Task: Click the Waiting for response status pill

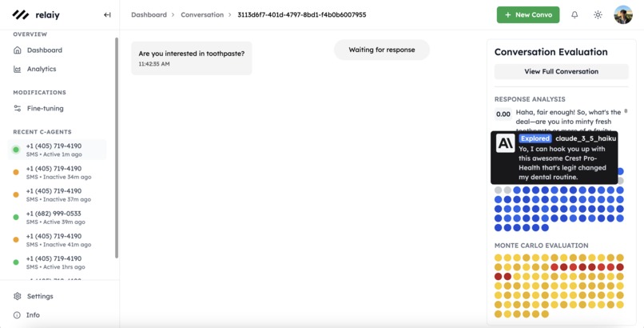Action: 382,50
